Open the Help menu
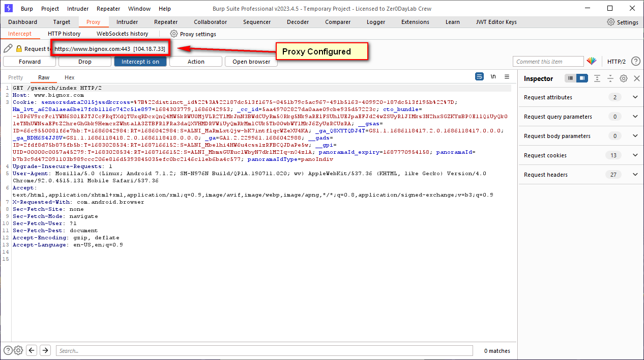644x360 pixels. [165, 9]
